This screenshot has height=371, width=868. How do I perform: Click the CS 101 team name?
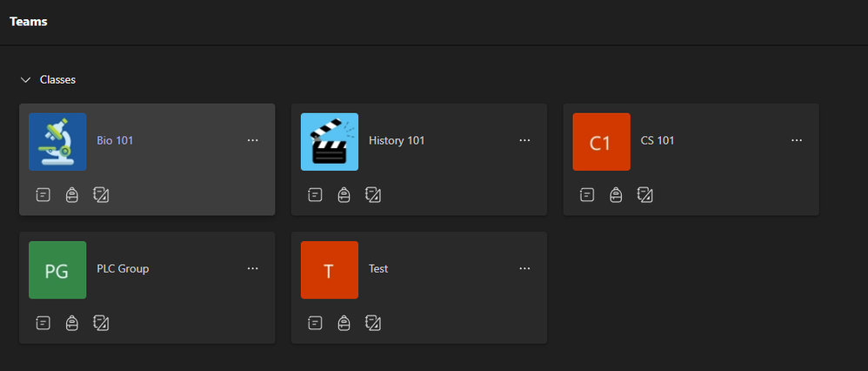pyautogui.click(x=658, y=141)
